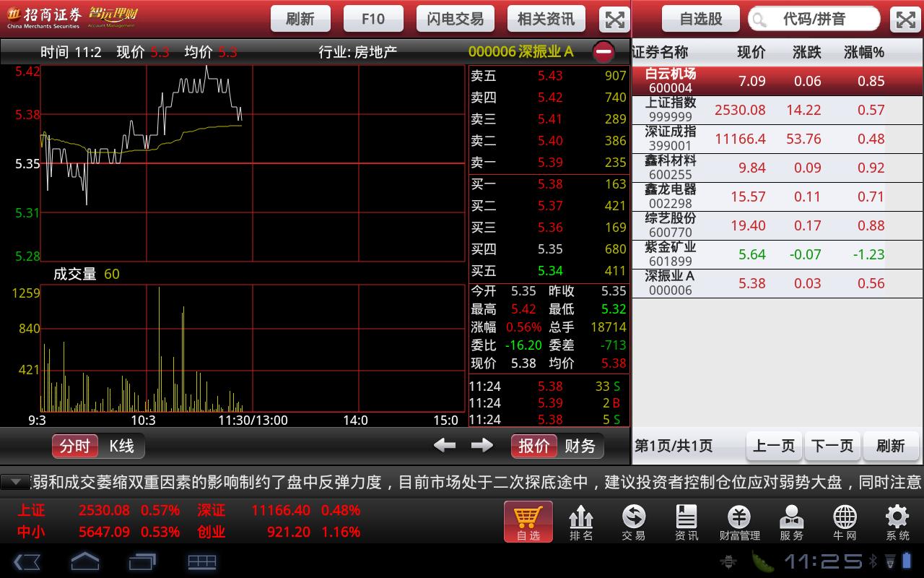Open the debug bug notification icon
The width and height of the screenshot is (924, 578).
pyautogui.click(x=729, y=561)
